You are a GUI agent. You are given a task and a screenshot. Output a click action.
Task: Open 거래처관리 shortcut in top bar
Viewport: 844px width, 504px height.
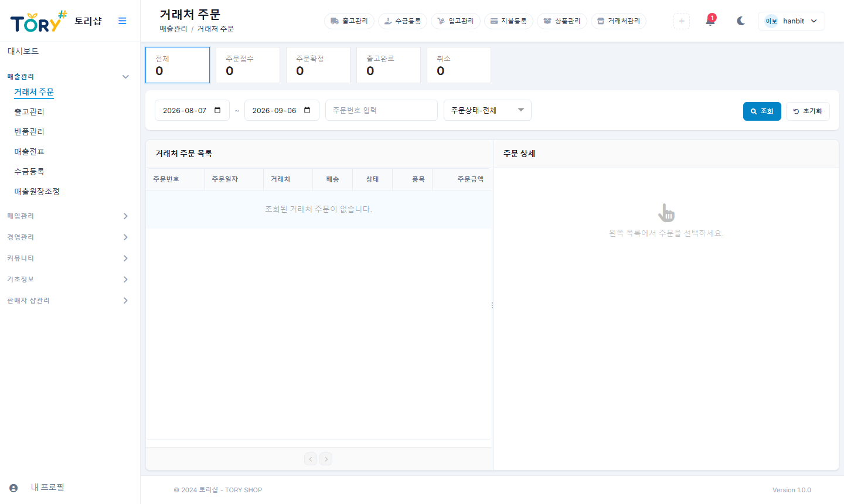click(618, 21)
